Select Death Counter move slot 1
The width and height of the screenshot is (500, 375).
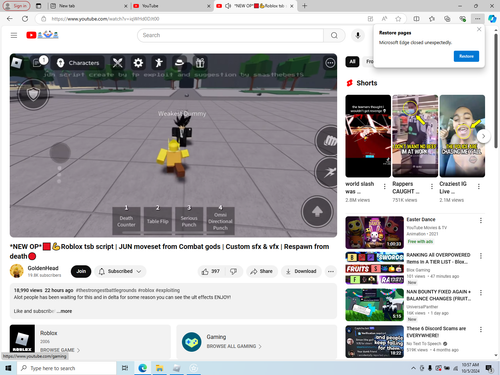click(x=126, y=221)
